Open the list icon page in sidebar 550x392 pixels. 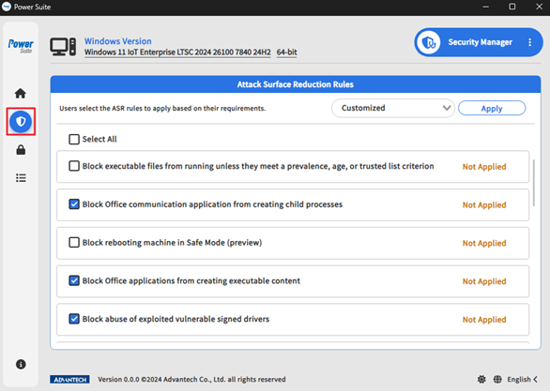pos(21,178)
